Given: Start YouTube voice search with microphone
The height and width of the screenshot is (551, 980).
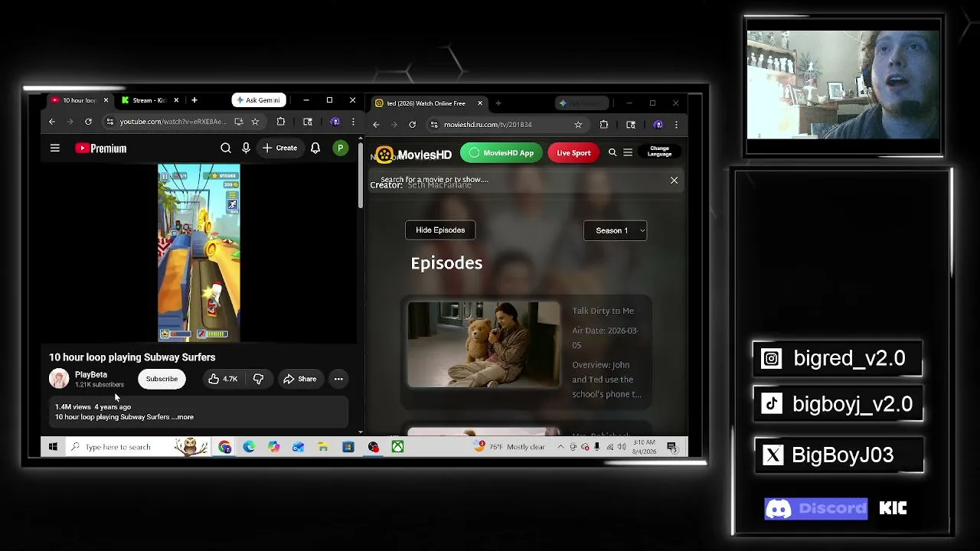Looking at the screenshot, I should [246, 148].
